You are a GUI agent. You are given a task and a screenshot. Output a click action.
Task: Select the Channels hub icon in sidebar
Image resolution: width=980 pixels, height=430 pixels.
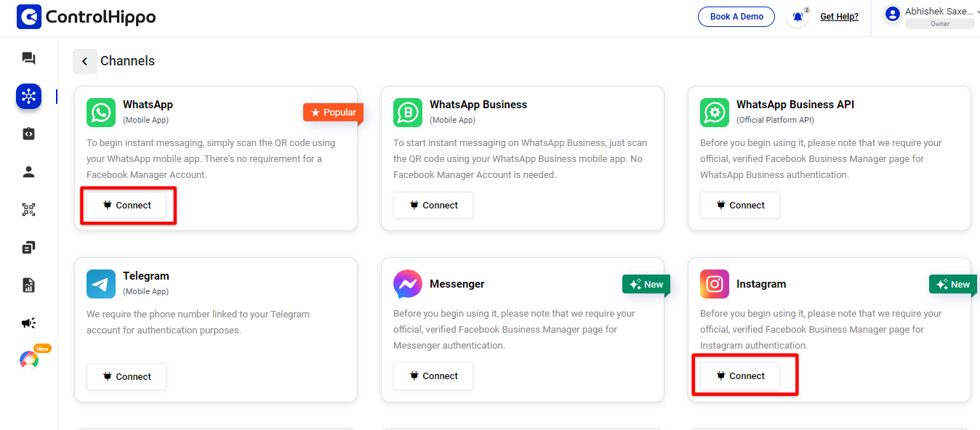[x=28, y=96]
